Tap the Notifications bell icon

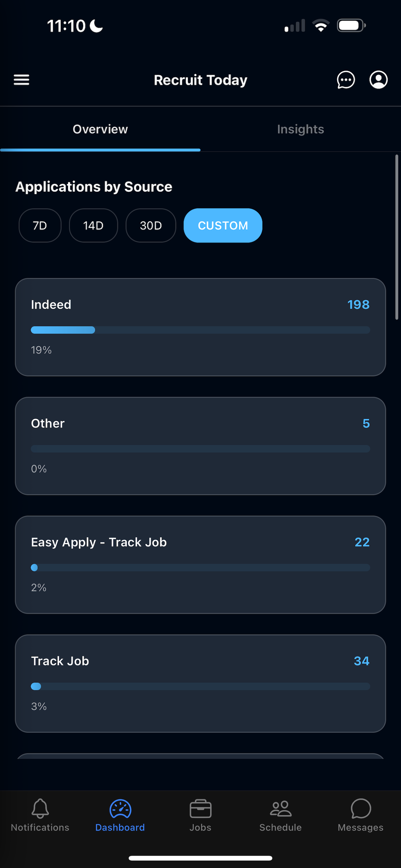coord(40,808)
